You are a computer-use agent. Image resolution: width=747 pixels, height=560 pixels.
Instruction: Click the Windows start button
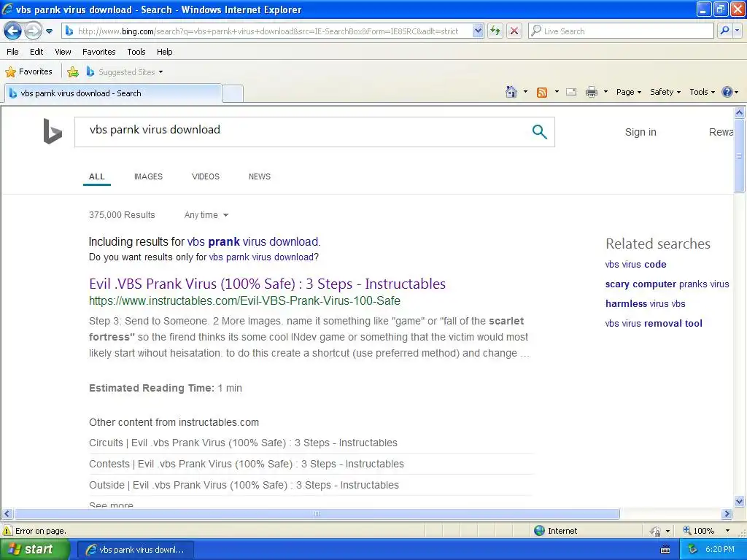pos(34,550)
